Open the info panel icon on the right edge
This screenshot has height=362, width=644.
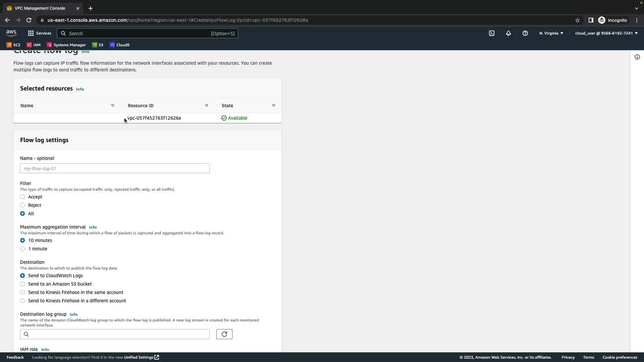(x=637, y=57)
